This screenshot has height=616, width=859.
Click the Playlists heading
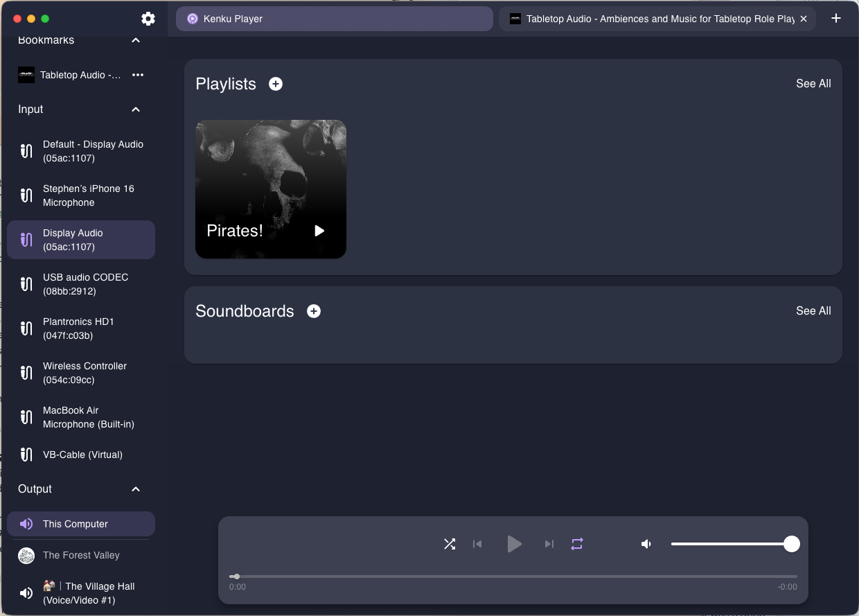coord(226,84)
